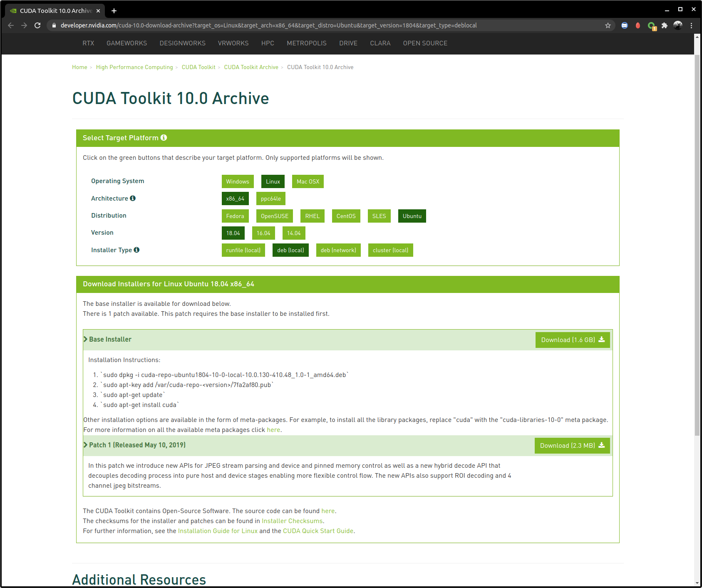Image resolution: width=702 pixels, height=588 pixels.
Task: Open the HPC nav item
Action: click(x=268, y=43)
